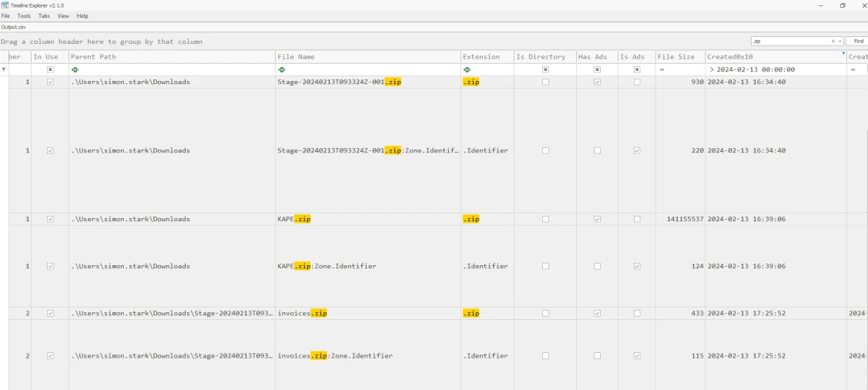Toggle In Use checkbox for invoices.zip:Zone.Identifier row

[x=50, y=355]
